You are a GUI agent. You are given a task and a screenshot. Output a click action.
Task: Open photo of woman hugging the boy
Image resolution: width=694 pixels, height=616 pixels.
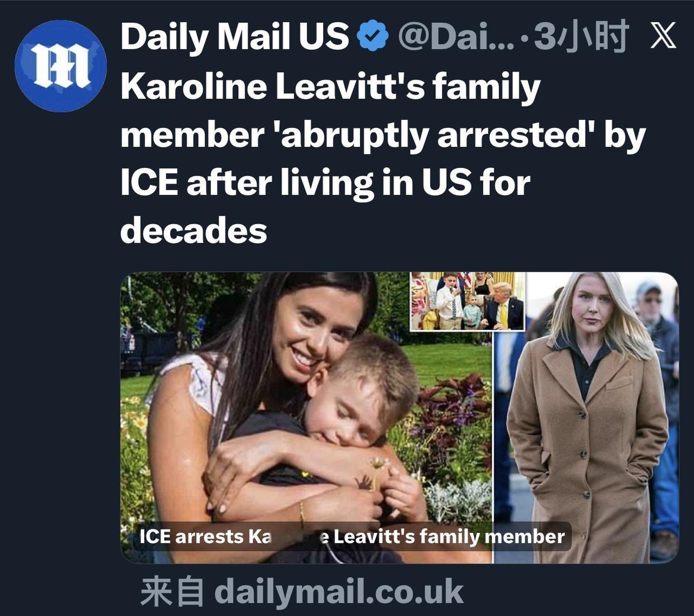306,417
